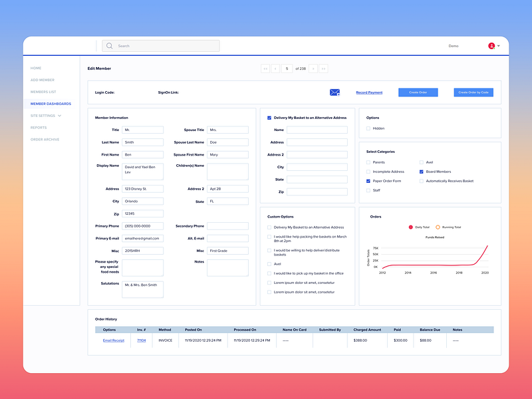Click the previous page arrow
This screenshot has height=399, width=532.
[x=275, y=68]
